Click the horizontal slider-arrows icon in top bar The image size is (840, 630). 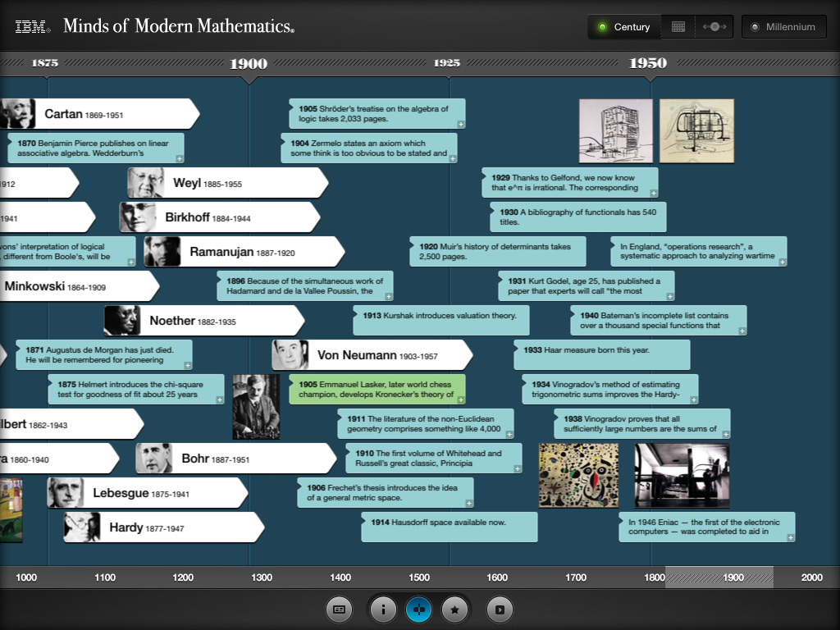pos(714,27)
